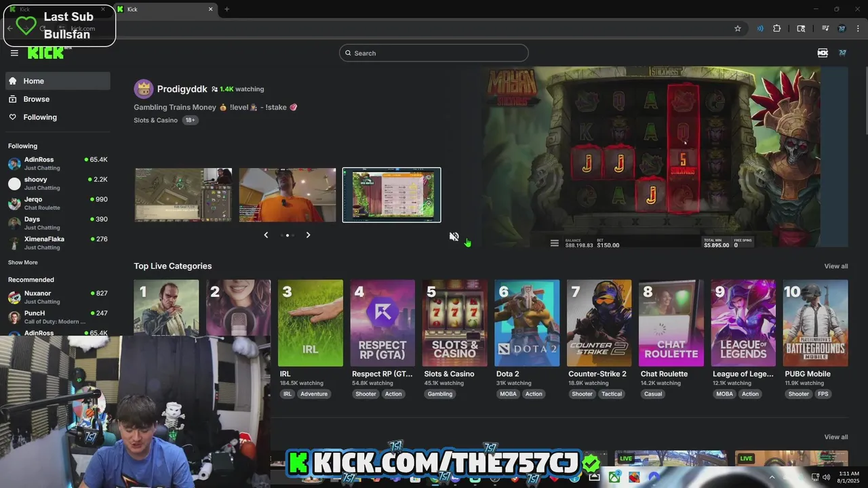Click the FPS tag under PUBG Mobile
Screen dimensions: 868x488
coord(823,394)
